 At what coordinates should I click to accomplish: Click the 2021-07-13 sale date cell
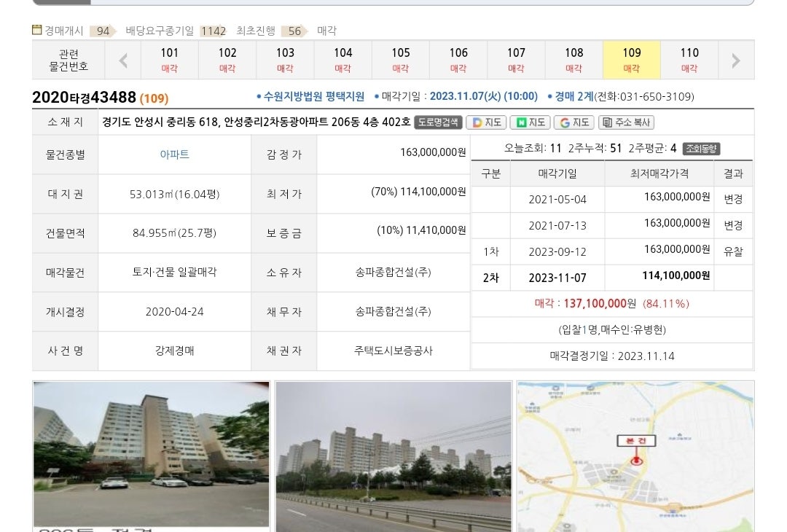click(557, 225)
